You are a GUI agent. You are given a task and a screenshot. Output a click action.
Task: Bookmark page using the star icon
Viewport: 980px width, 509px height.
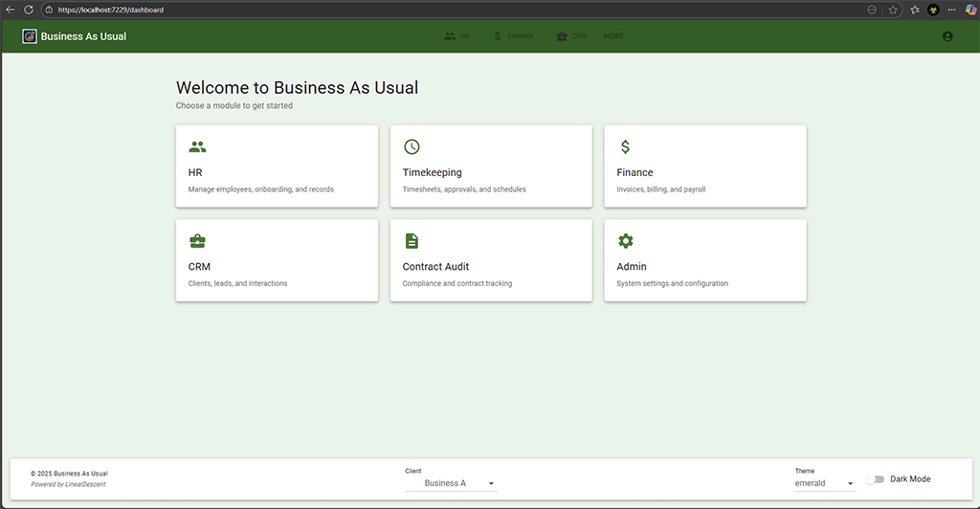point(893,10)
